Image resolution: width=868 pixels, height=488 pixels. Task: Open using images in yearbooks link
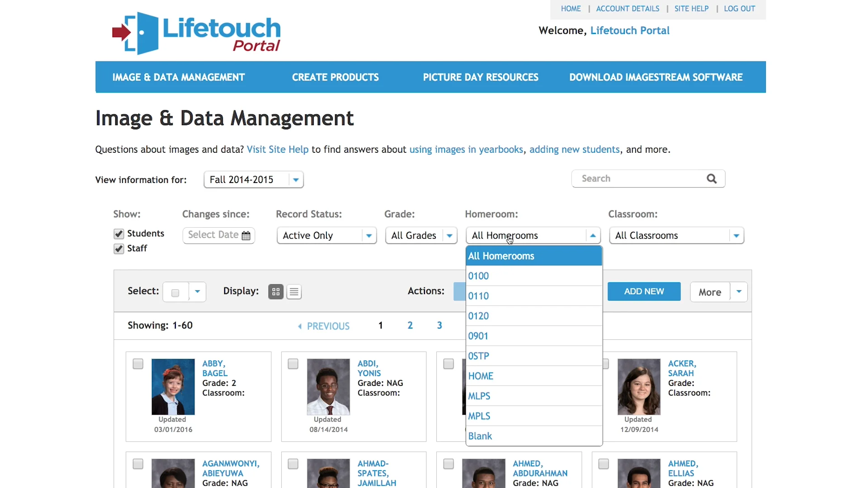(466, 150)
